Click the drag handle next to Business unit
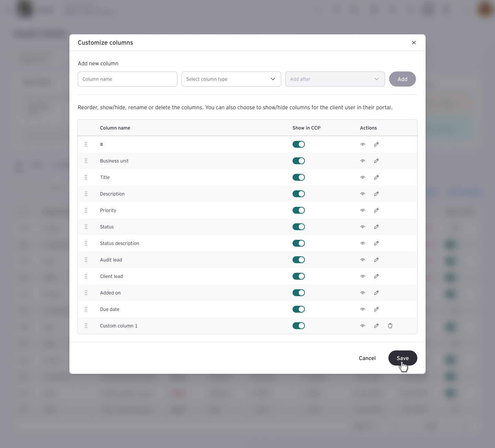Screen dimensions: 495x448 click(86, 161)
